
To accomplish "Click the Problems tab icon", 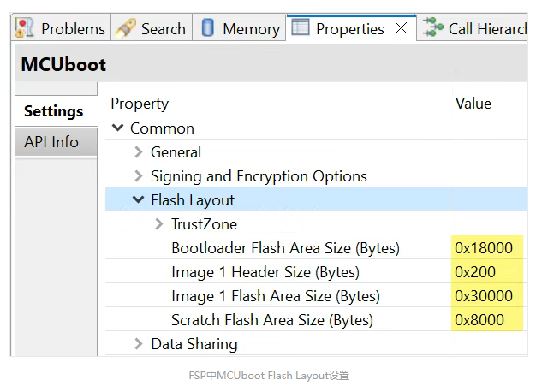I will 25,27.
